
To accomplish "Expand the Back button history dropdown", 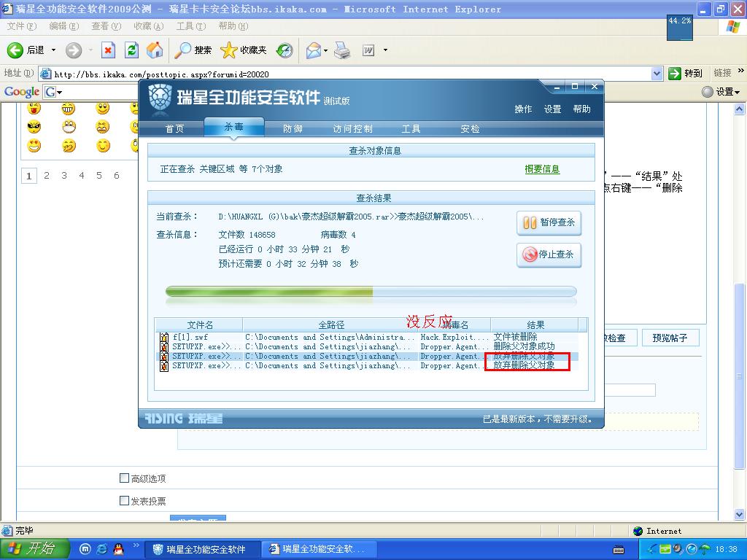I will (x=53, y=50).
